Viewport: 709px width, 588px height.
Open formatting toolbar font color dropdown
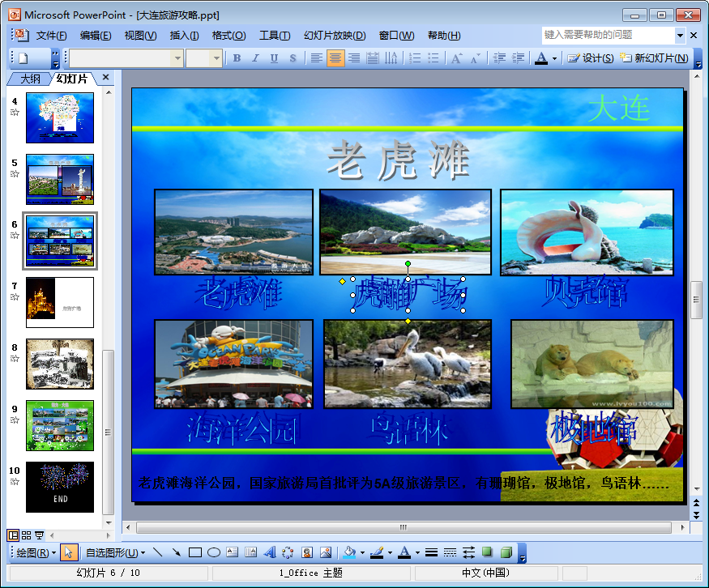pos(554,58)
